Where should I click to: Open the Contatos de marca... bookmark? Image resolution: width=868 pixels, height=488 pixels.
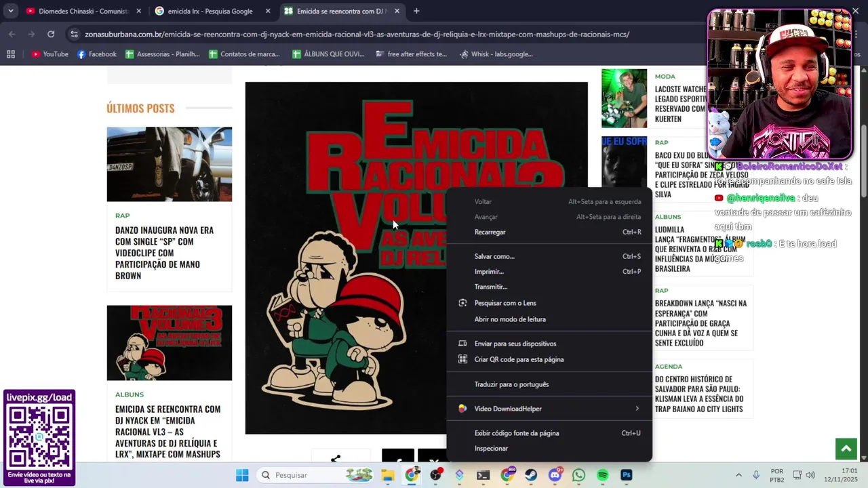pyautogui.click(x=244, y=54)
